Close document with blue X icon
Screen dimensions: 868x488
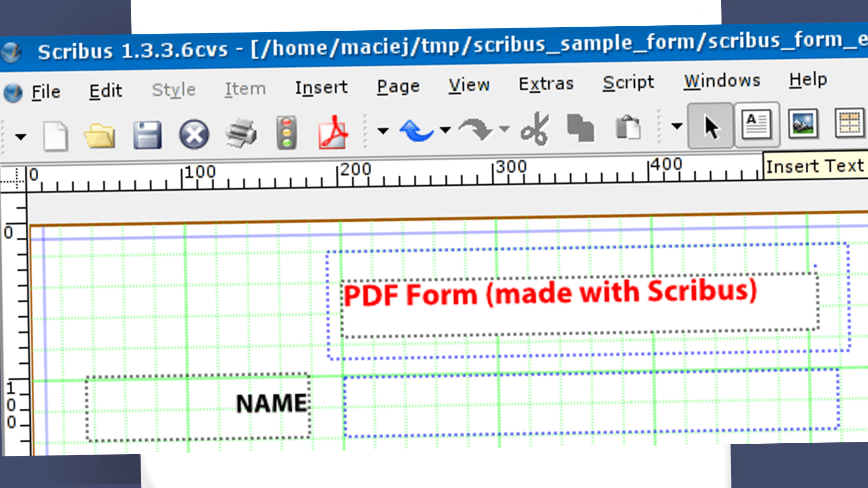[194, 134]
